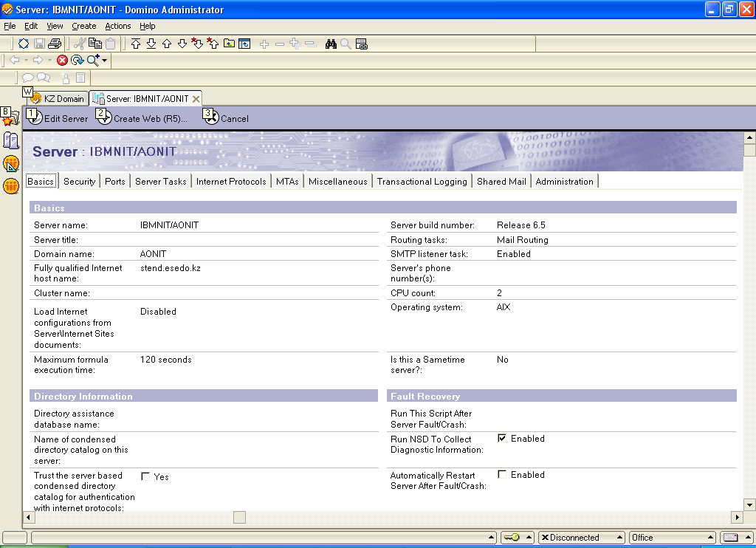Click the orange Domino Administrator sidebar icon
The image size is (756, 548).
click(11, 185)
